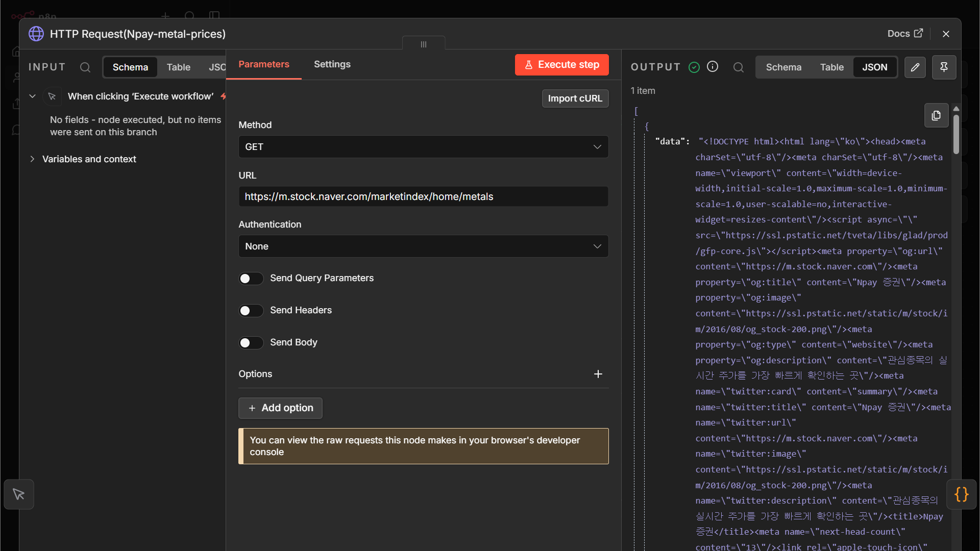The image size is (980, 551).
Task: Open the Authentication dropdown set to None
Action: click(423, 246)
